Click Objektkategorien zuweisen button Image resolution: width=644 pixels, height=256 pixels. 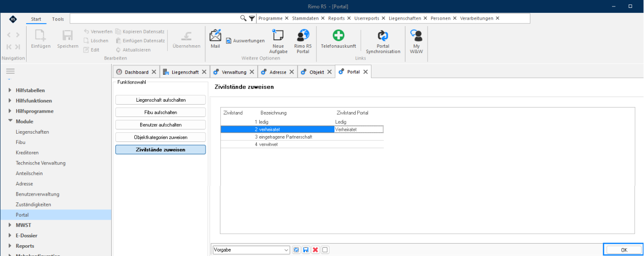161,137
